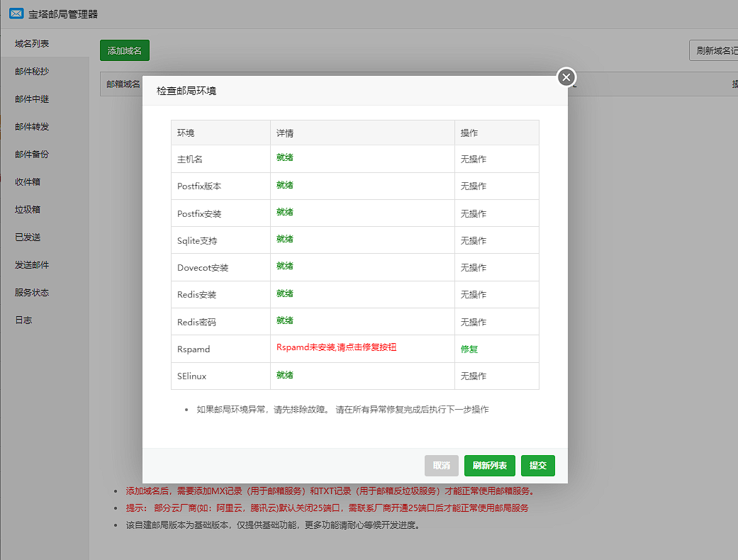Click the 提交 button

click(x=538, y=466)
